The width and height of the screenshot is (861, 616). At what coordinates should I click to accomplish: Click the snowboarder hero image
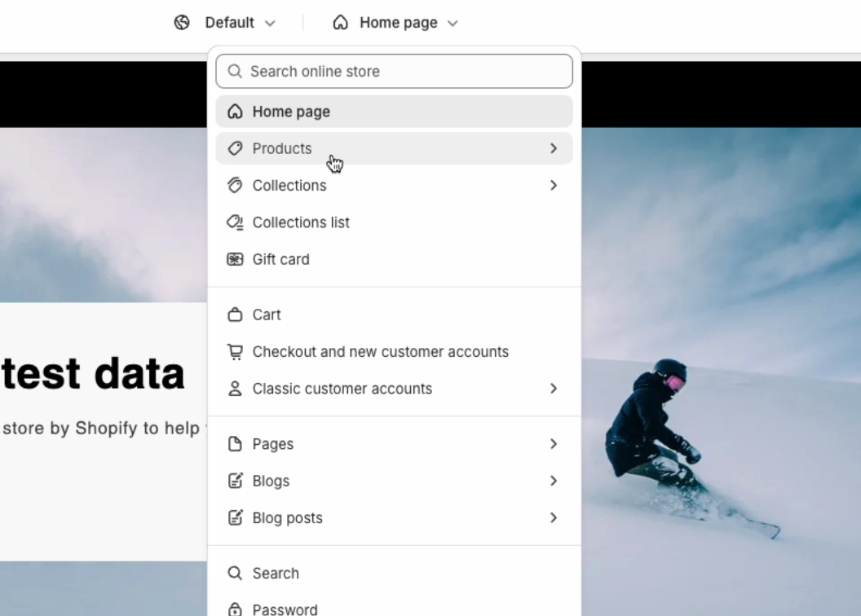coord(721,372)
